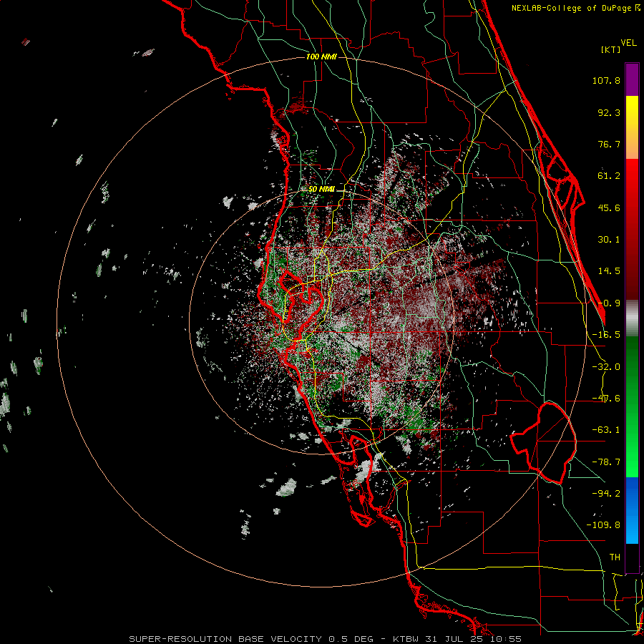Click the -109.8 velocity scale value
644x644 pixels.
pyautogui.click(x=603, y=525)
